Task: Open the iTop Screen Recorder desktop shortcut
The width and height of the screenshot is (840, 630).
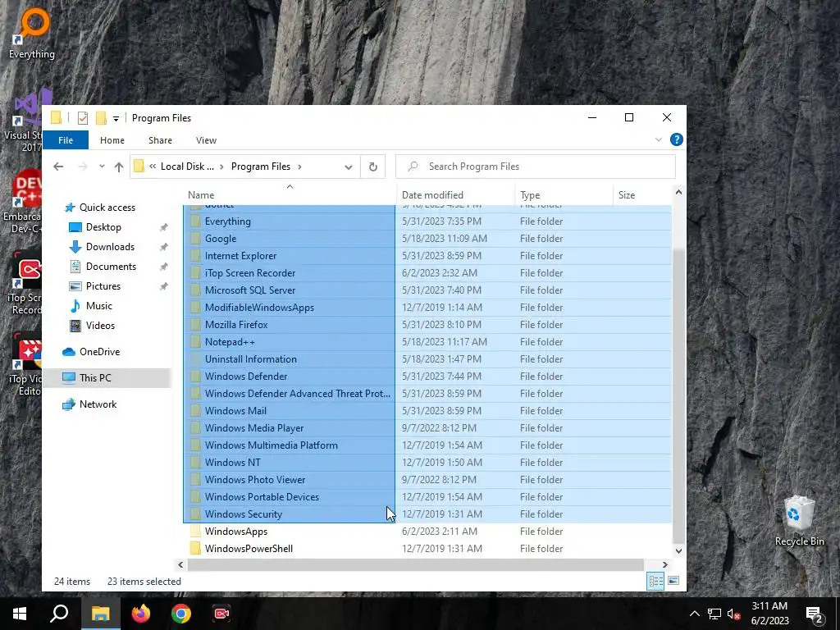Action: click(25, 284)
